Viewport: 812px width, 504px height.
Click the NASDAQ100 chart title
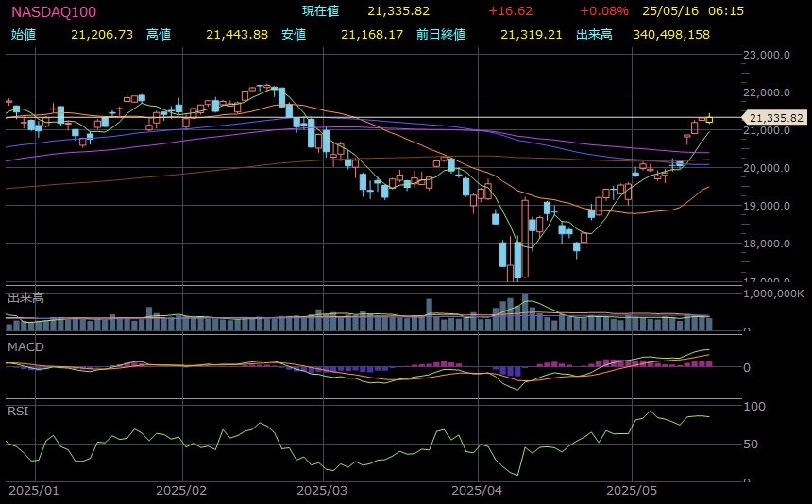click(x=53, y=11)
